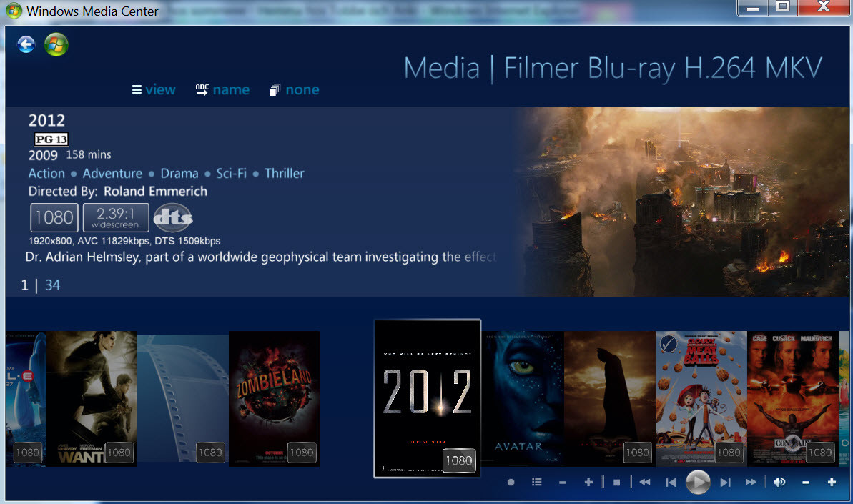The height and width of the screenshot is (504, 853).
Task: Filter by the Adventure genre
Action: (112, 174)
